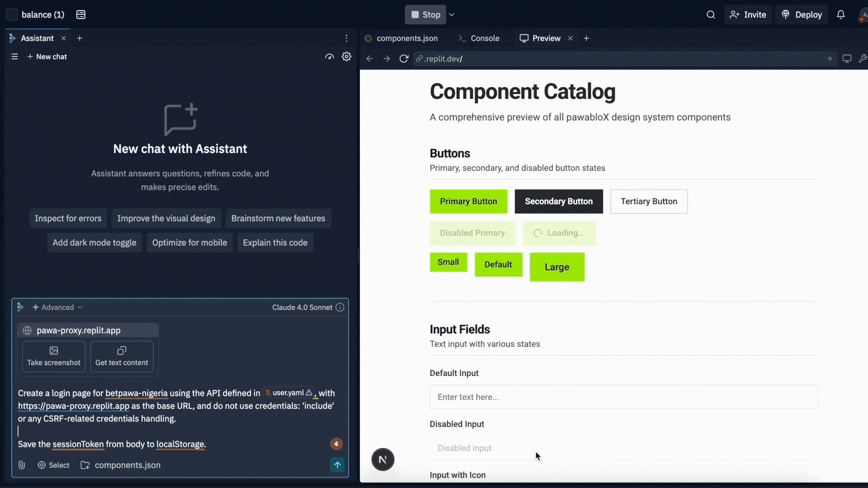The image size is (868, 488).
Task: Click the Tertiary Button in the preview
Action: [649, 202]
